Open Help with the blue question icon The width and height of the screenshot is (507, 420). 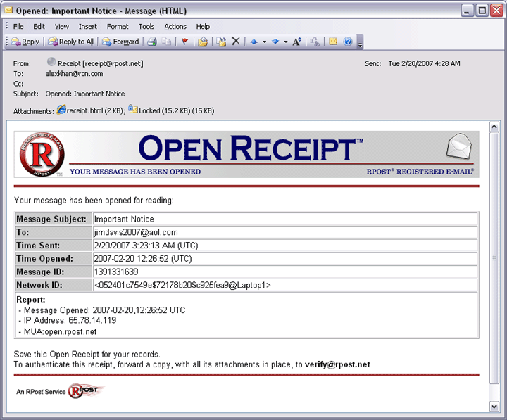(348, 42)
